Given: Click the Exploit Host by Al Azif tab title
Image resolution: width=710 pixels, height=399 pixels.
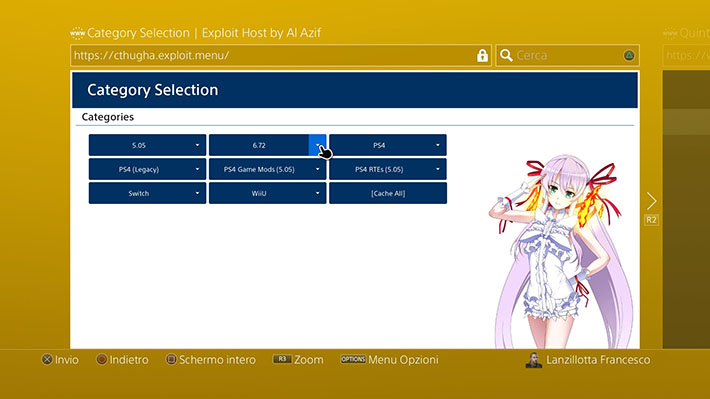Looking at the screenshot, I should (x=261, y=33).
